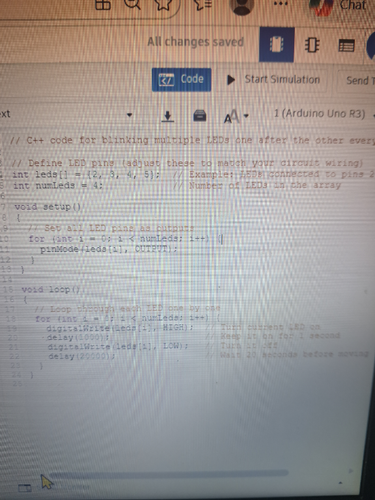Click the '// Loop through each LED' comment
This screenshot has height=500, width=375.
(x=127, y=309)
